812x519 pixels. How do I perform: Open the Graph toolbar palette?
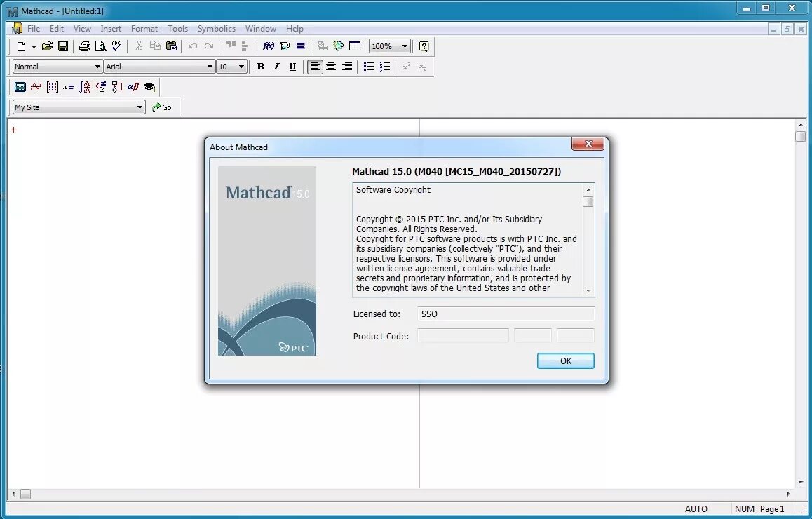36,87
